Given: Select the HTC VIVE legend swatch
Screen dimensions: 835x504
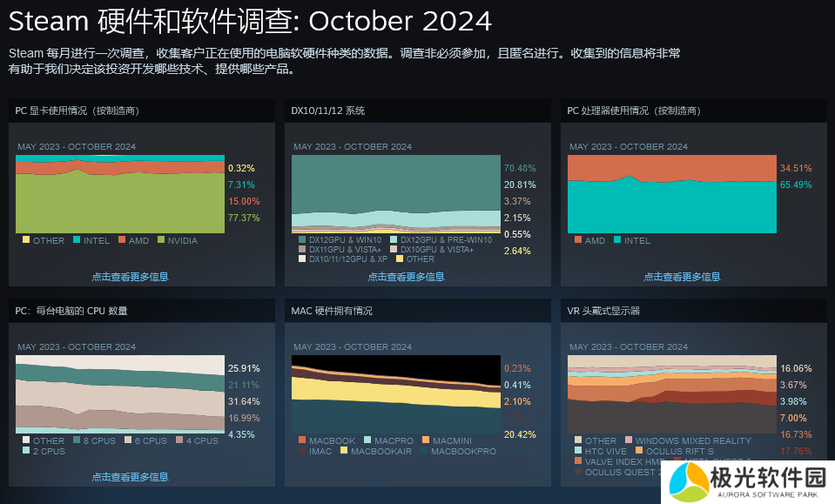Looking at the screenshot, I should pos(578,451).
